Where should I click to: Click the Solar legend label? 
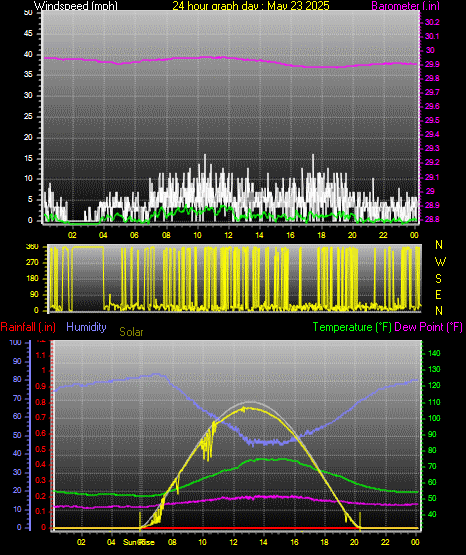(x=131, y=332)
